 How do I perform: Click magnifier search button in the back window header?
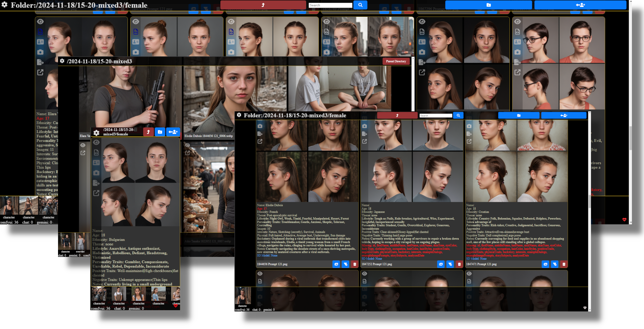(x=360, y=5)
